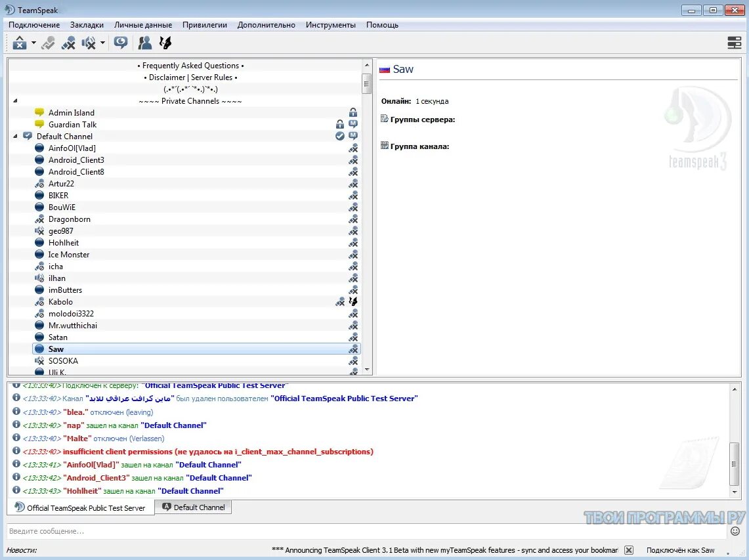
Task: Toggle the mute speakers toolbar button
Action: tap(89, 43)
